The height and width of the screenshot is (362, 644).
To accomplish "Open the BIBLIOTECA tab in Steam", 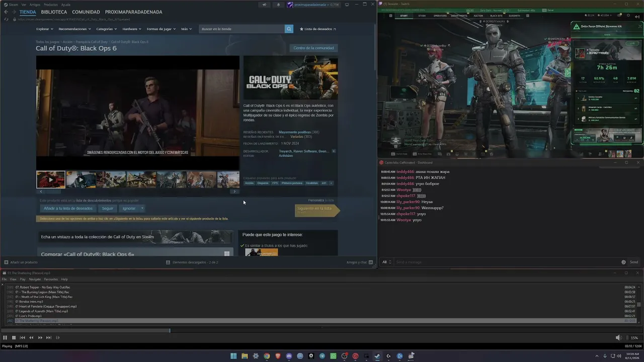I will pyautogui.click(x=54, y=12).
